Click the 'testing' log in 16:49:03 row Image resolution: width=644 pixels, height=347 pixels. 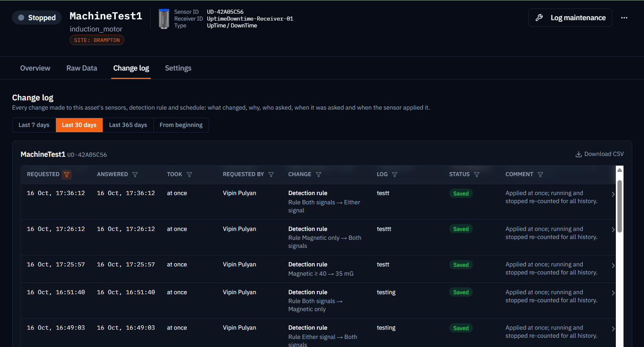(x=386, y=328)
